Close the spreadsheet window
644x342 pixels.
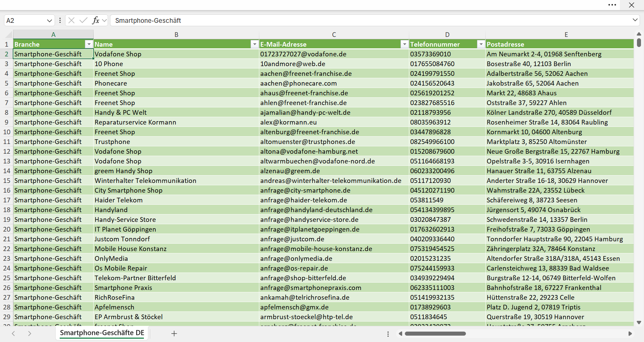tap(632, 5)
